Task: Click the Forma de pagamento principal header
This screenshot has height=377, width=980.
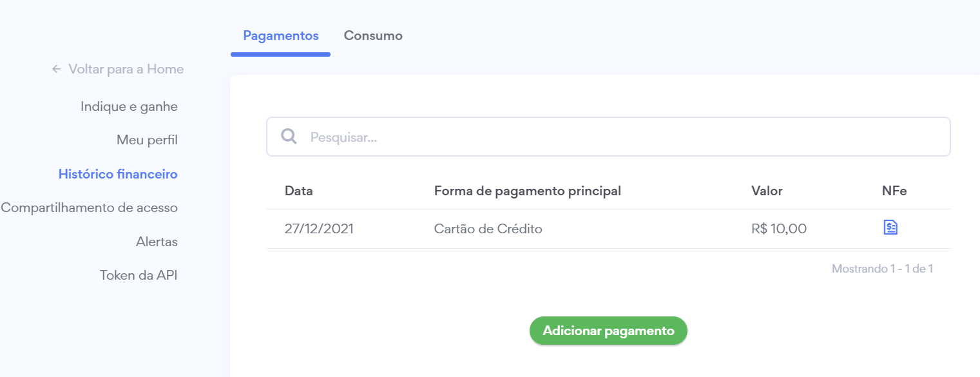Action: coord(527,191)
